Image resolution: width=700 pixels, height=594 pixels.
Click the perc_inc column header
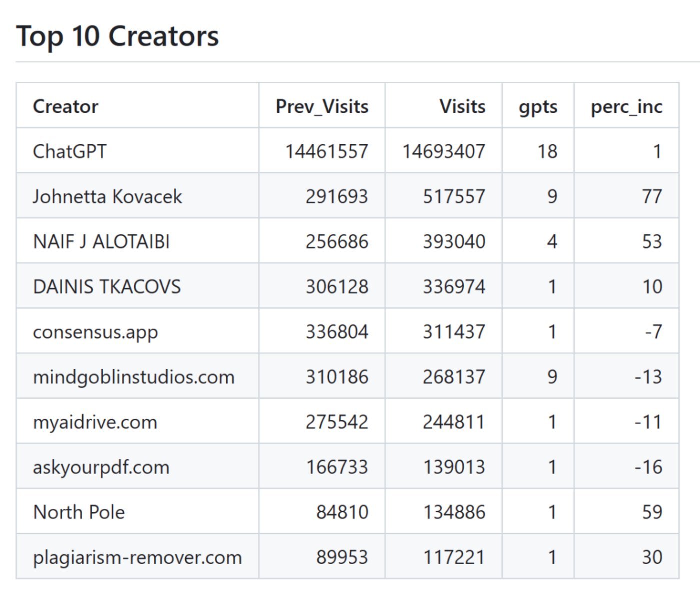(x=626, y=106)
